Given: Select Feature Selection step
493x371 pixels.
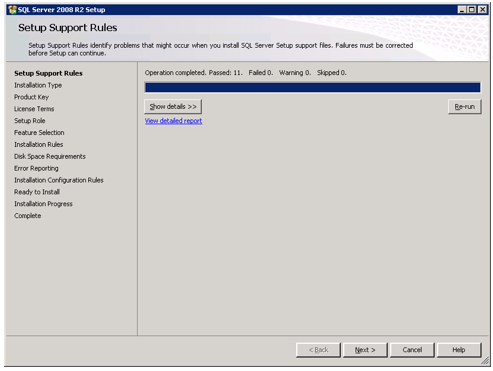Looking at the screenshot, I should pos(39,133).
